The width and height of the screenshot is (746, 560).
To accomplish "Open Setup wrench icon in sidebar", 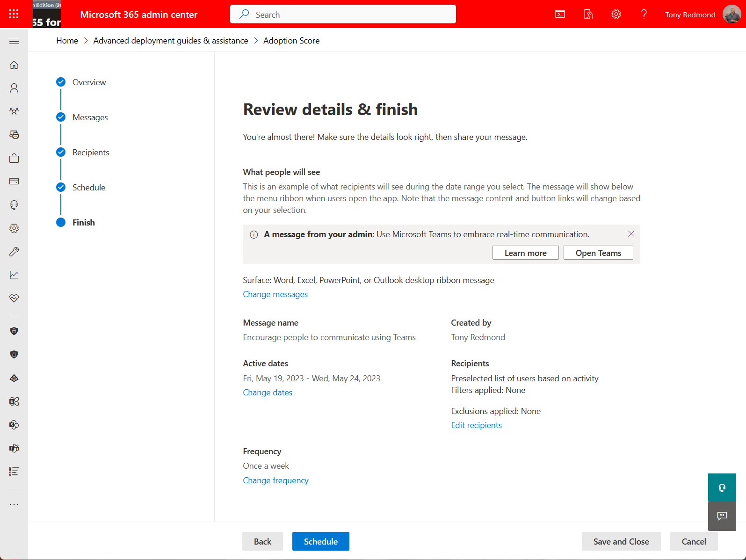I will click(14, 252).
